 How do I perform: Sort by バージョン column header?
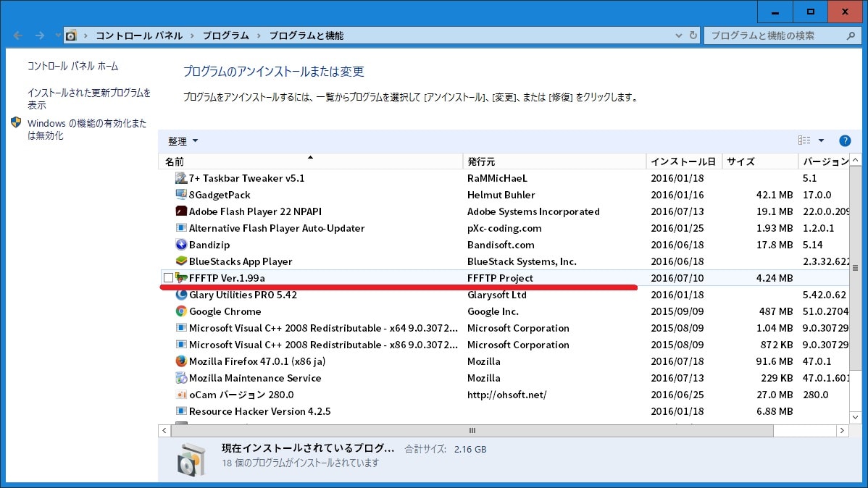pyautogui.click(x=824, y=161)
